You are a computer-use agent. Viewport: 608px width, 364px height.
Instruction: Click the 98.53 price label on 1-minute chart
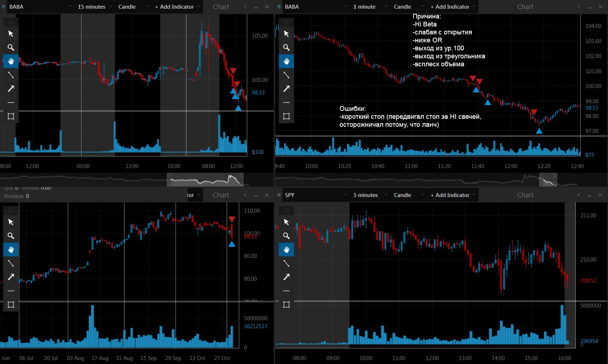point(592,108)
